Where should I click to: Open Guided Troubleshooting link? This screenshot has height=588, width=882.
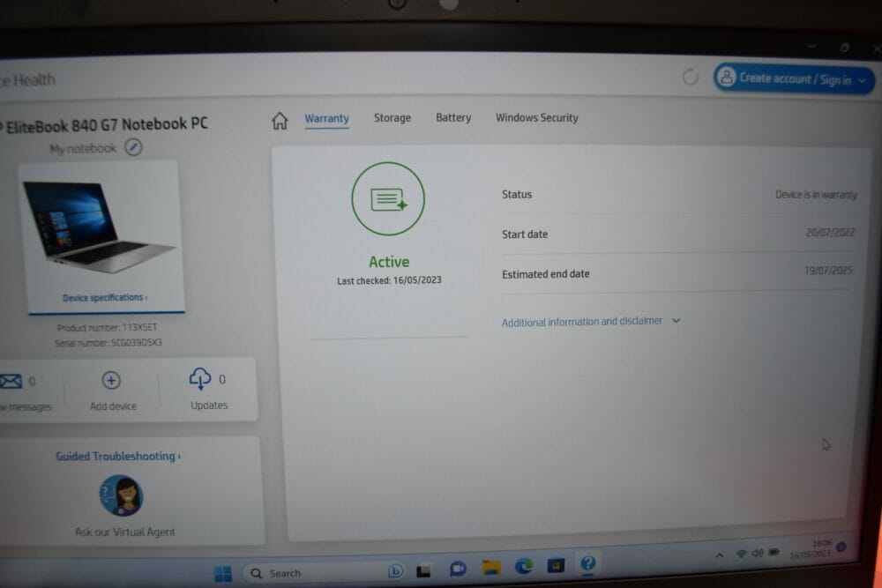tap(118, 456)
